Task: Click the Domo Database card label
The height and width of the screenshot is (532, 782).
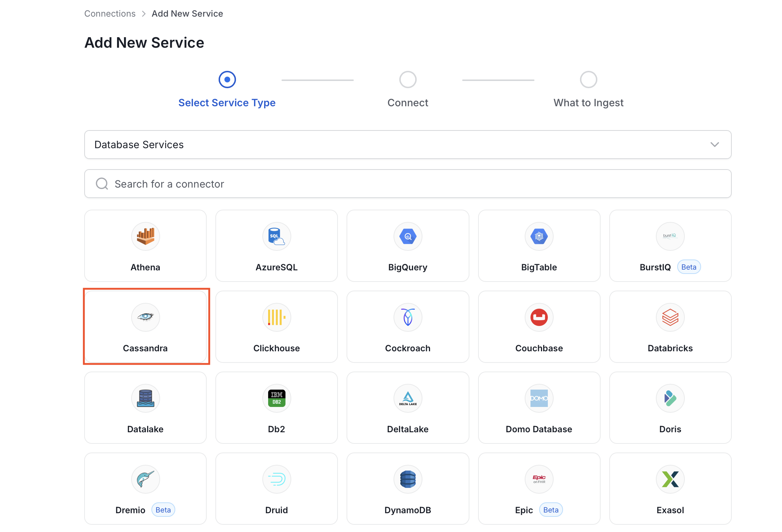Action: pos(539,429)
